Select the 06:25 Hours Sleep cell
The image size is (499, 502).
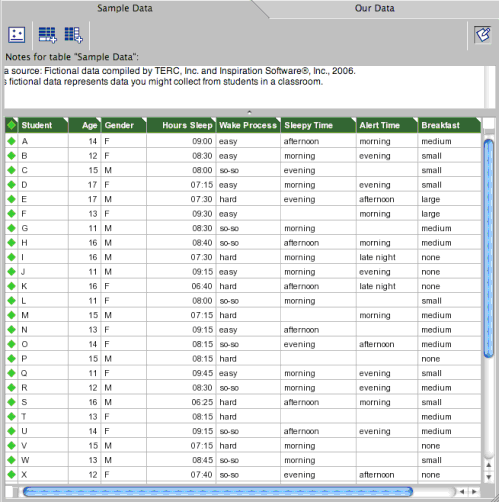(181, 402)
